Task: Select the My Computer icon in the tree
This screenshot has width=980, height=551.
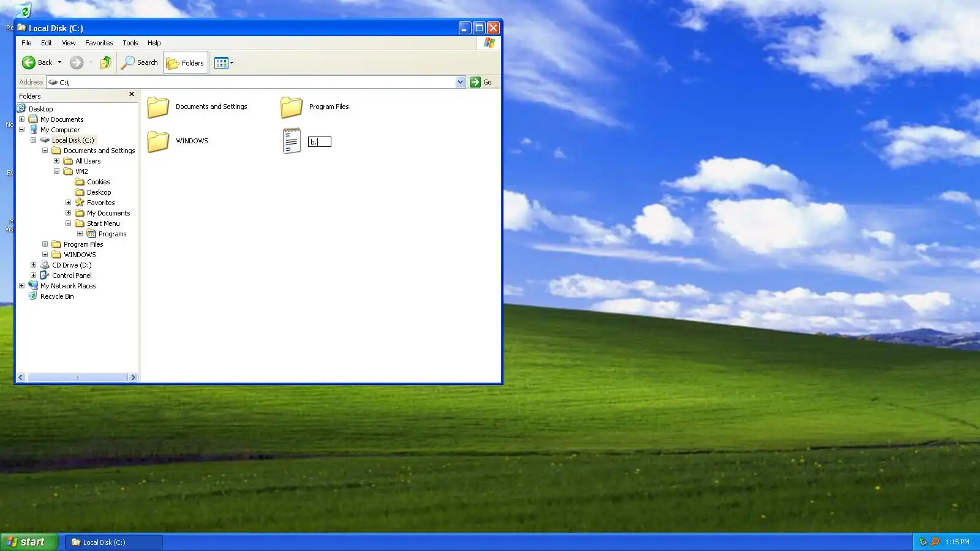Action: click(34, 129)
